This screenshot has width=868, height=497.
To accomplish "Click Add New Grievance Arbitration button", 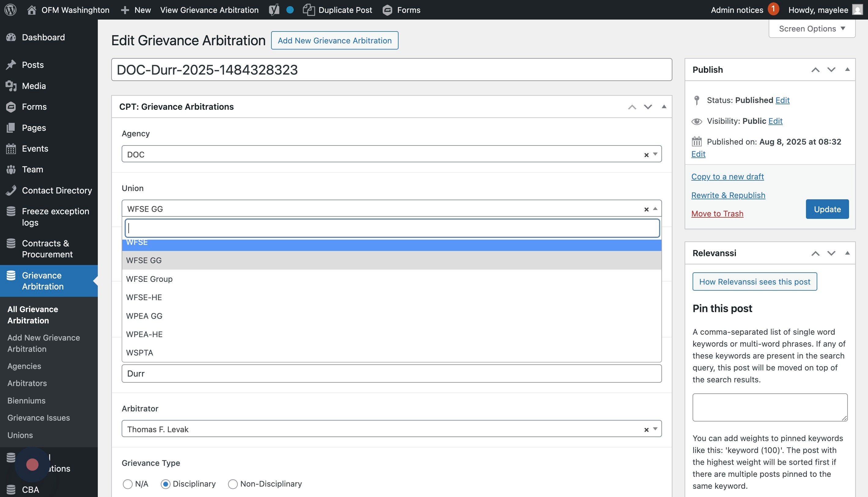I will (334, 40).
